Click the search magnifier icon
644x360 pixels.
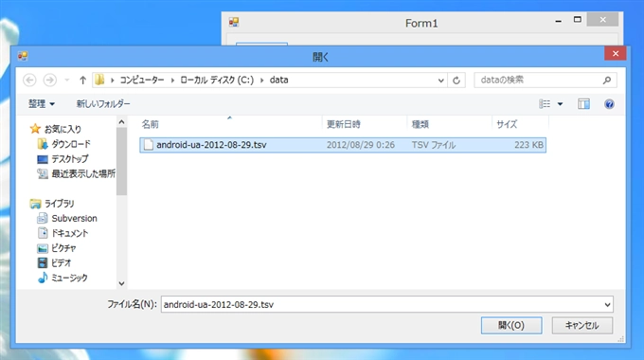(607, 81)
